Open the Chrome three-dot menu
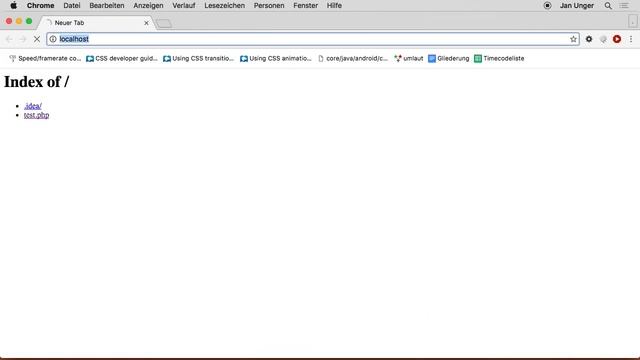 [631, 39]
